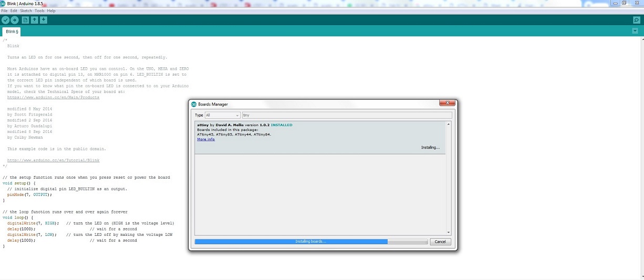Screen dimensions: 644x280
Task: Open the arduino.cc Products URL in code
Action: pos(53,97)
